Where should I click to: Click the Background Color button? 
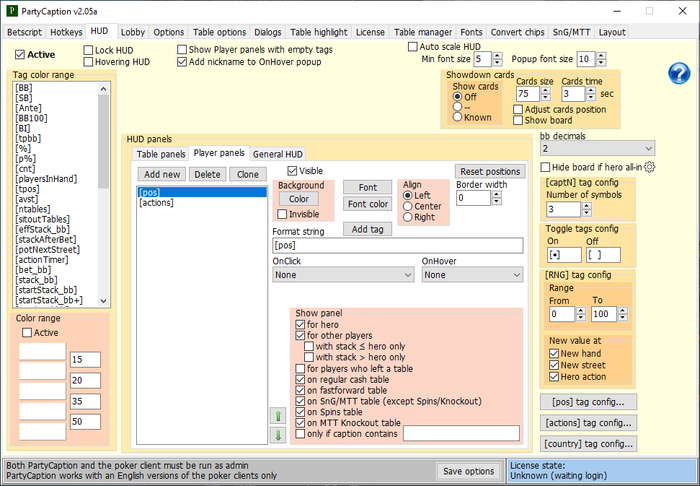point(298,198)
